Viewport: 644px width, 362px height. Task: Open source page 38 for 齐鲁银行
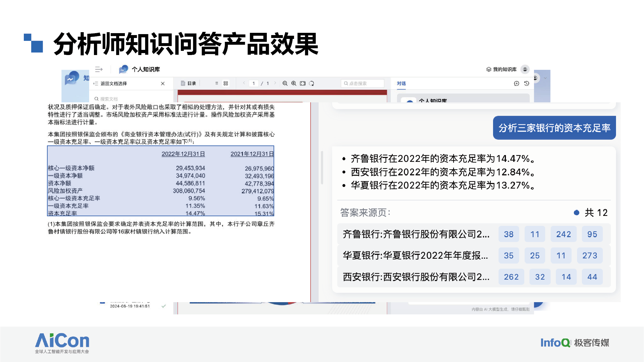point(509,234)
